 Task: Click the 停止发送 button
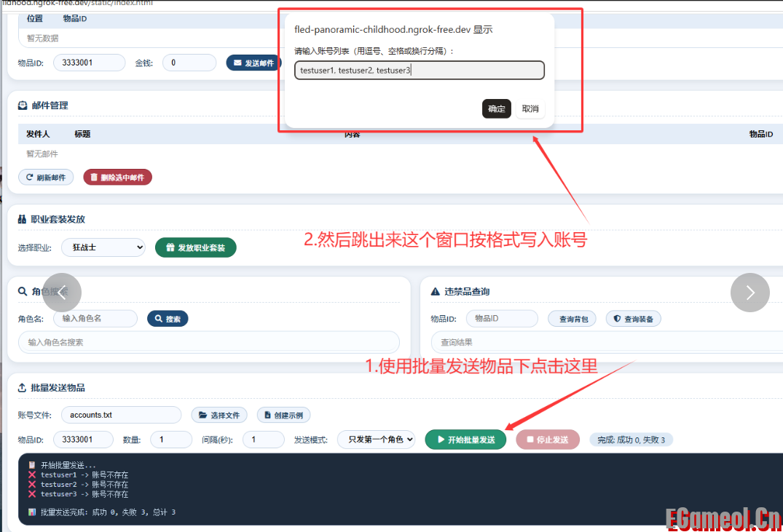pos(548,440)
